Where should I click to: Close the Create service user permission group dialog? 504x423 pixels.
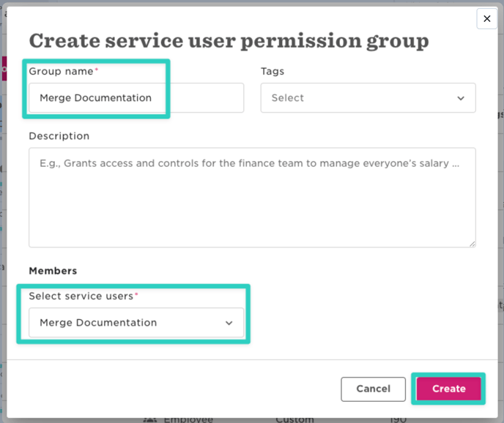(x=486, y=18)
